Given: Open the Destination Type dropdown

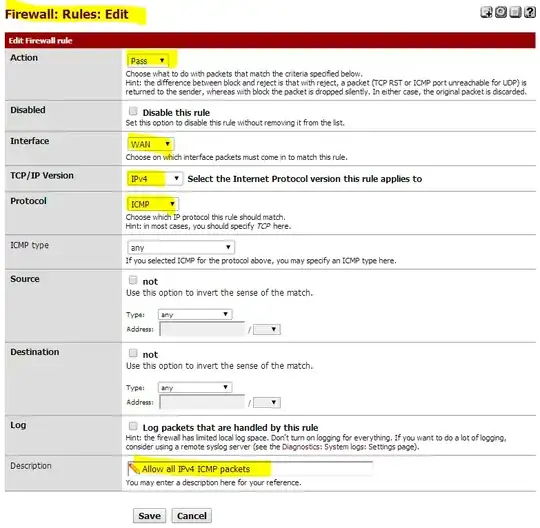Looking at the screenshot, I should pos(195,387).
